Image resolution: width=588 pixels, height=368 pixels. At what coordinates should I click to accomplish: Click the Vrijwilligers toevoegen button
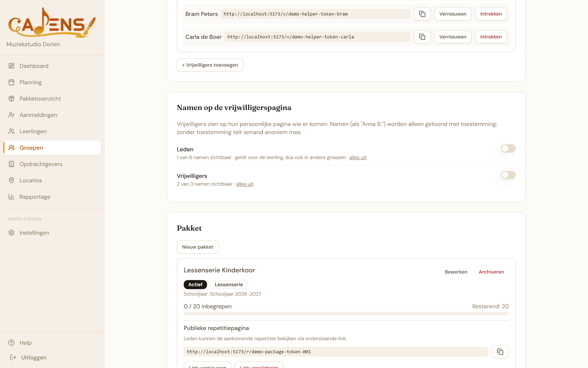click(210, 65)
